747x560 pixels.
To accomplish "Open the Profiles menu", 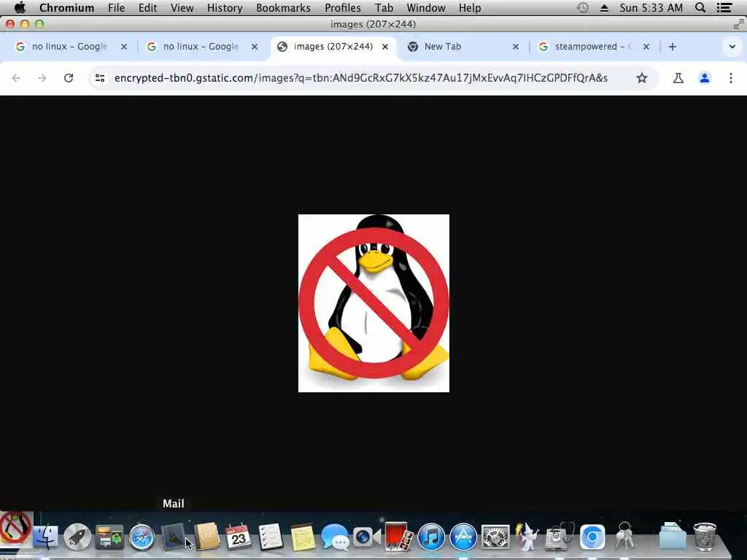I will click(x=343, y=8).
